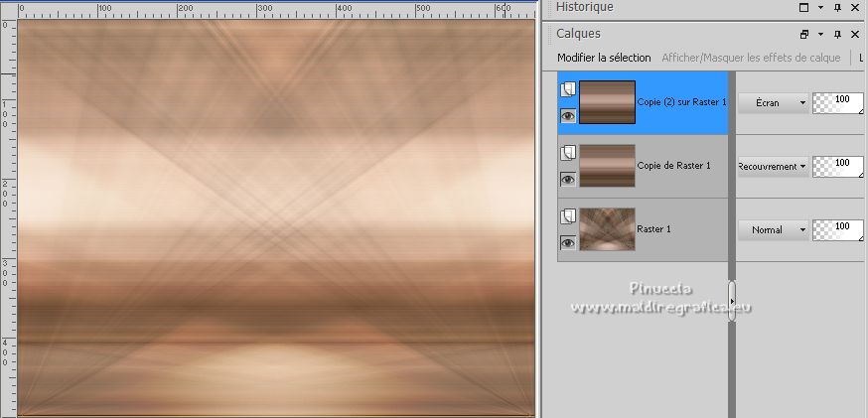
Task: Close the Calques panel
Action: pos(854,35)
